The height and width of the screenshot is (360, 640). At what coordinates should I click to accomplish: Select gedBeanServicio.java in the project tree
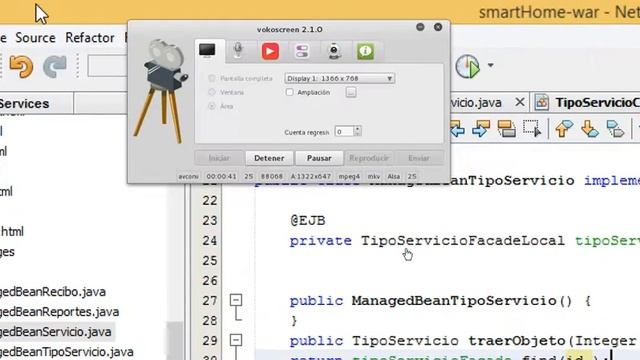tap(56, 332)
